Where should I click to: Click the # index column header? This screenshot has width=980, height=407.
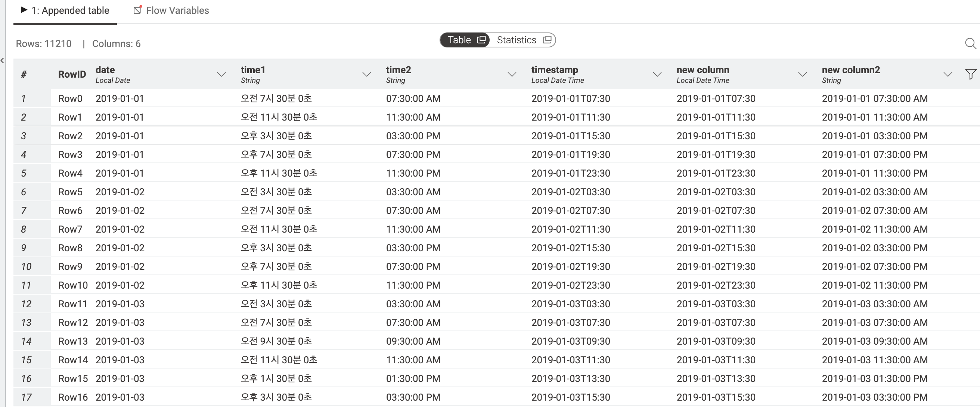[x=24, y=74]
